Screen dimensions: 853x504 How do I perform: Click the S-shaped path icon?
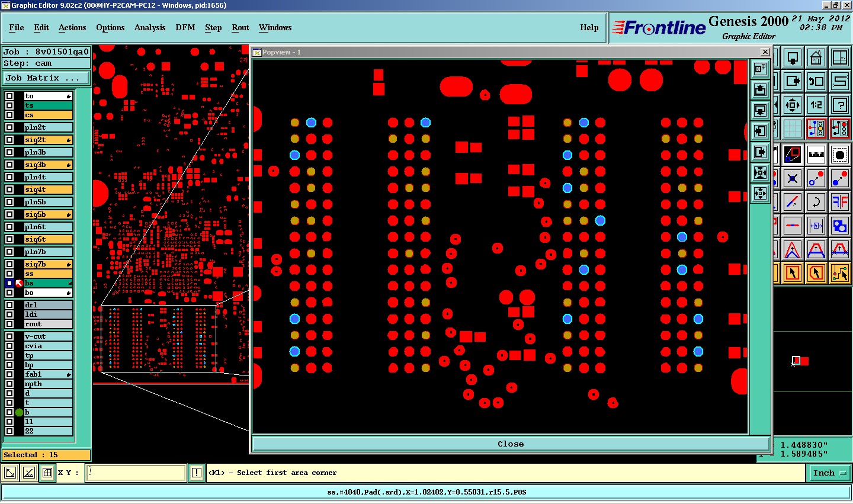click(840, 81)
